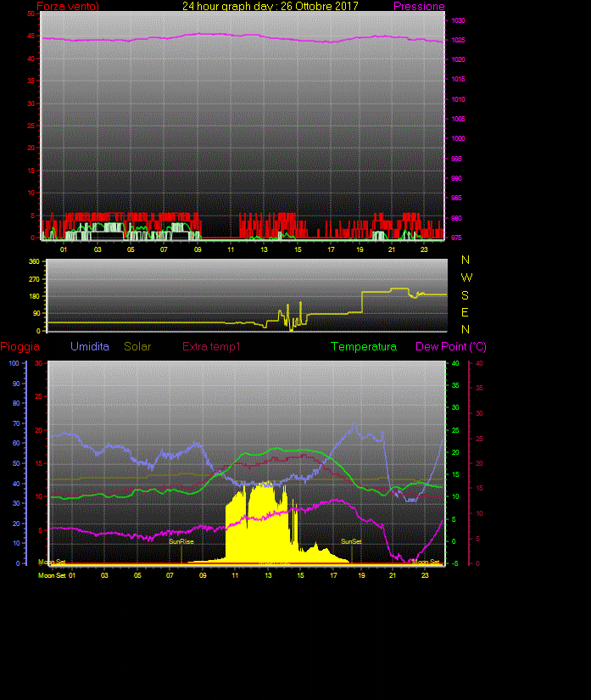The image size is (591, 700).
Task: Click the magenta "Pressione" label
Action: (x=419, y=6)
